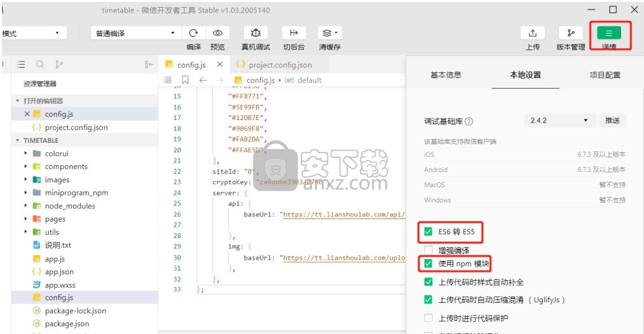This screenshot has height=334, width=644.
Task: Open the sidebar search icon
Action: pos(40,64)
